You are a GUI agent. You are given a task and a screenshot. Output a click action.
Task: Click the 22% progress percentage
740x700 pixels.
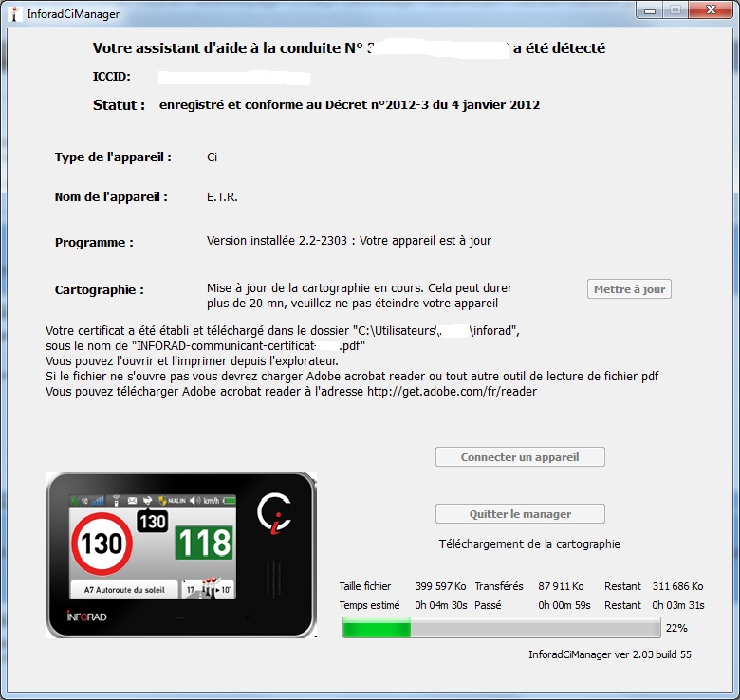[676, 628]
